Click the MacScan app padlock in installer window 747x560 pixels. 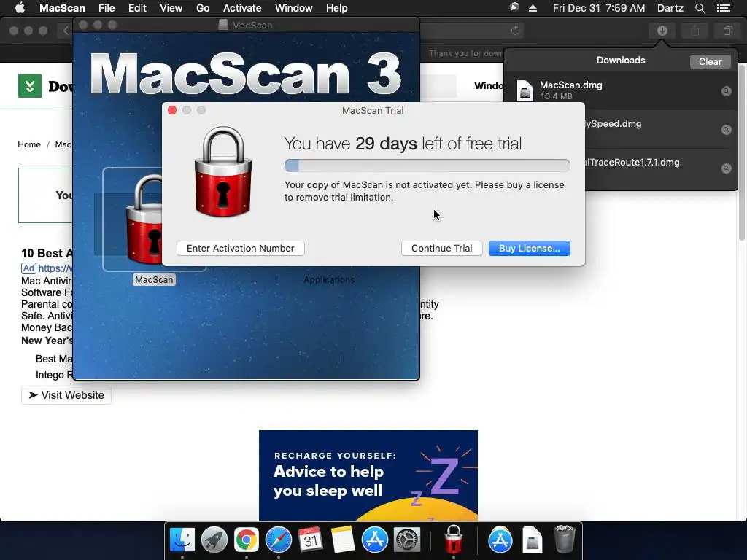point(144,219)
